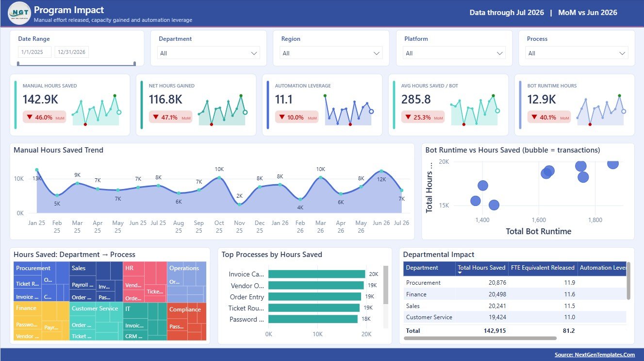Open the Region filter dropdown
This screenshot has height=361, width=644.
pyautogui.click(x=331, y=53)
